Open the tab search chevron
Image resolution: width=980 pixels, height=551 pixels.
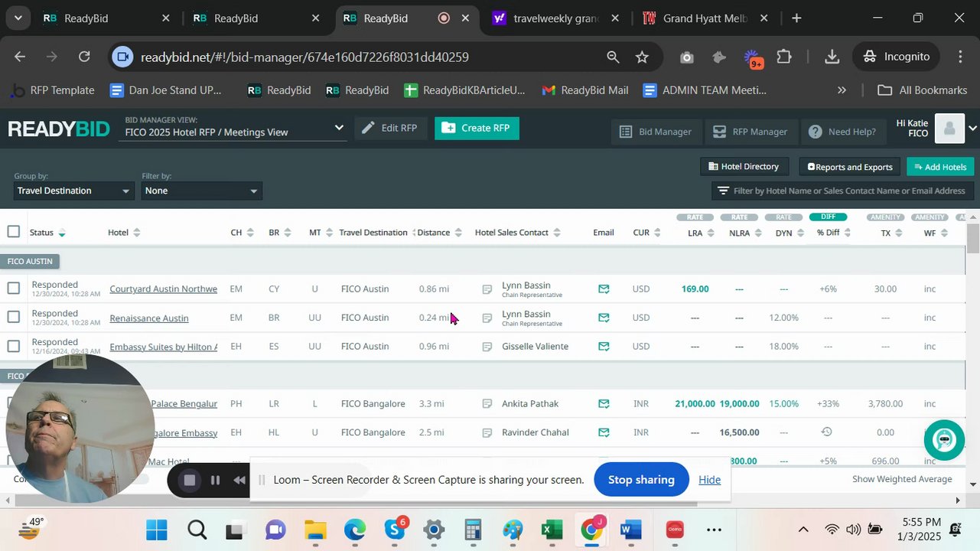pyautogui.click(x=17, y=18)
